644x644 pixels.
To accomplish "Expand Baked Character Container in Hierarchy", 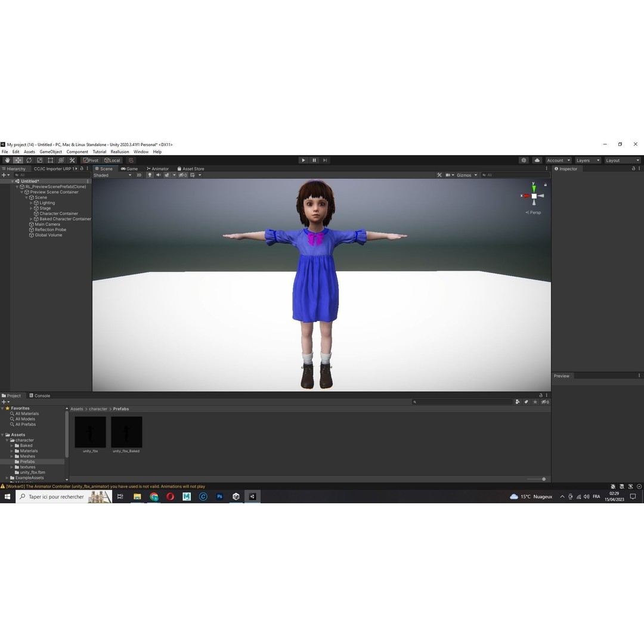I will tap(31, 219).
